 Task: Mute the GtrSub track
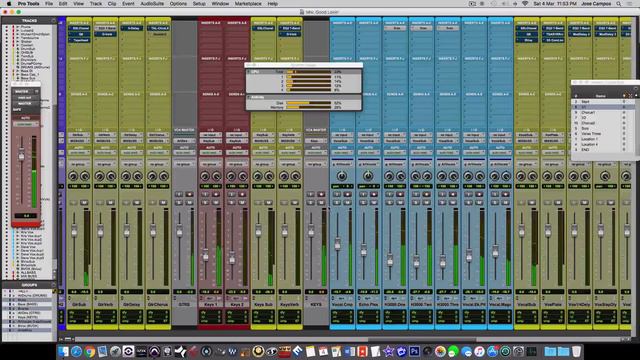[x=84, y=202]
